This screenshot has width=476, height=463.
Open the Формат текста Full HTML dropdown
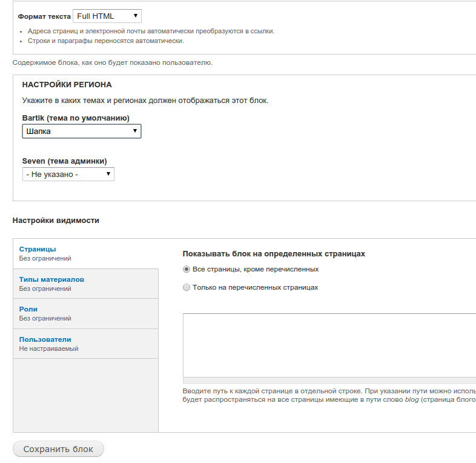point(107,16)
